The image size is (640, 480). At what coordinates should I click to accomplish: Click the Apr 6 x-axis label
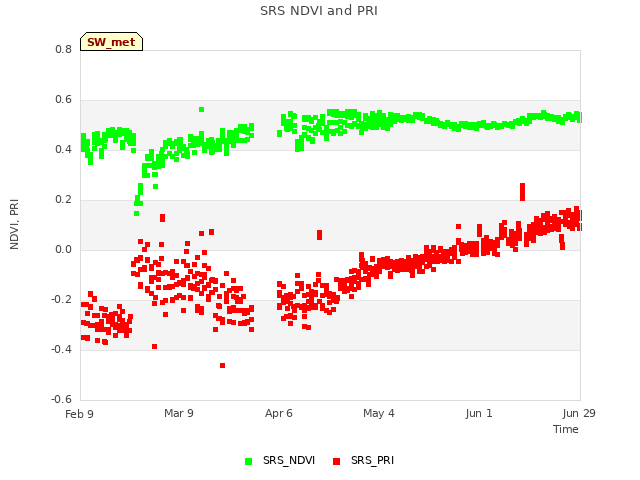tap(279, 413)
